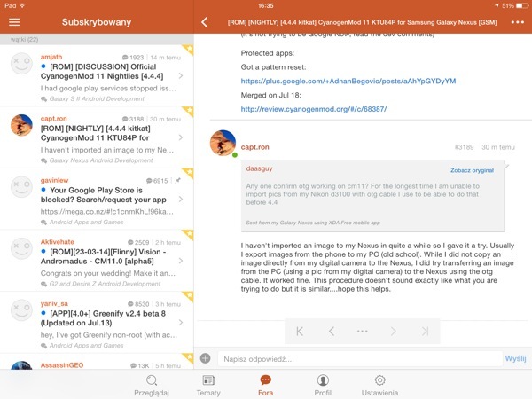The image size is (532, 399).
Task: Tap 16:35 clock in status bar
Action: tap(266, 6)
